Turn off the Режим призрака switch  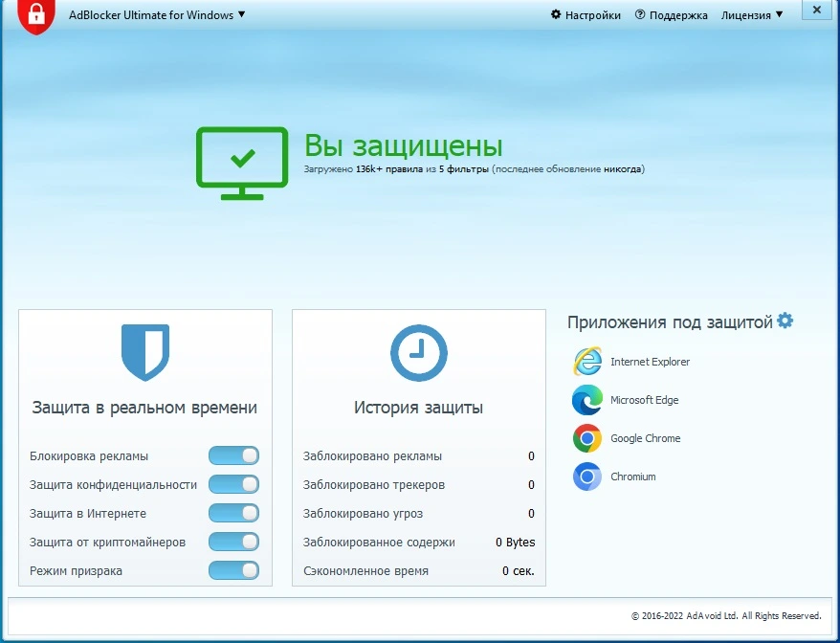tap(233, 570)
